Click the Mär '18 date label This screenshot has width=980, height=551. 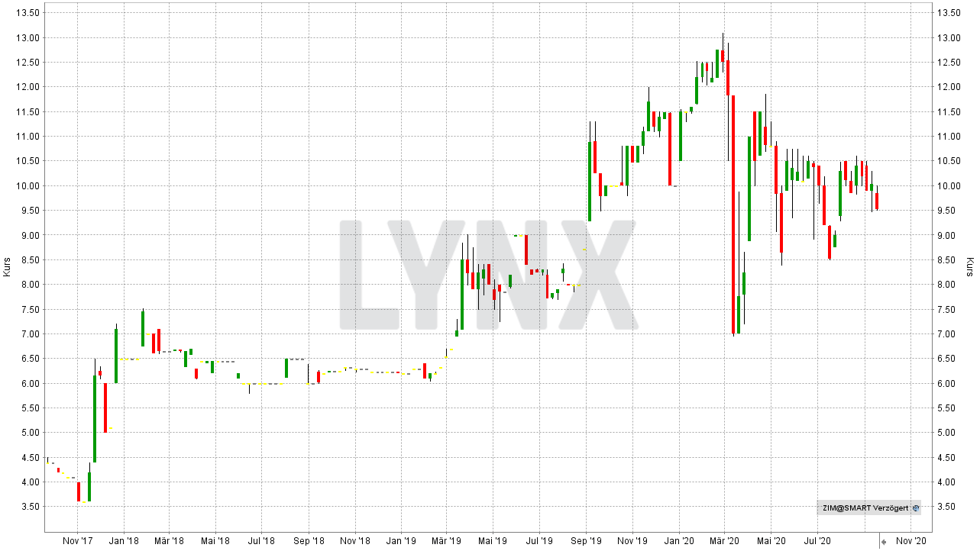[170, 541]
